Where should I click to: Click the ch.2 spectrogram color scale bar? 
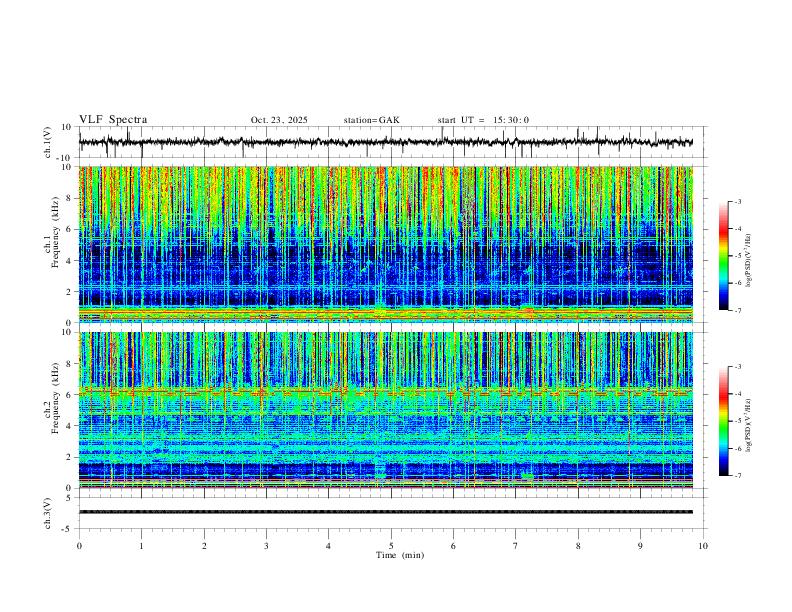[723, 421]
